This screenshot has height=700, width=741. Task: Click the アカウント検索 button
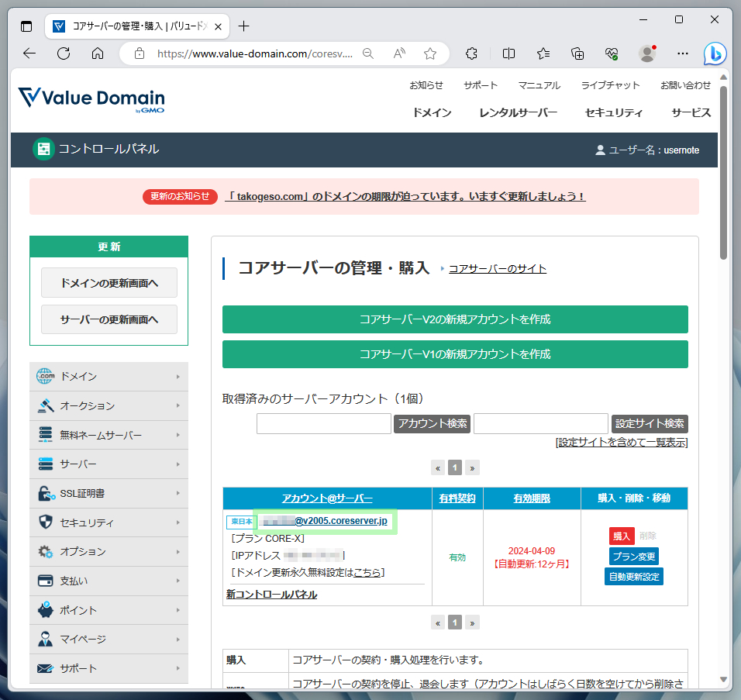point(432,423)
